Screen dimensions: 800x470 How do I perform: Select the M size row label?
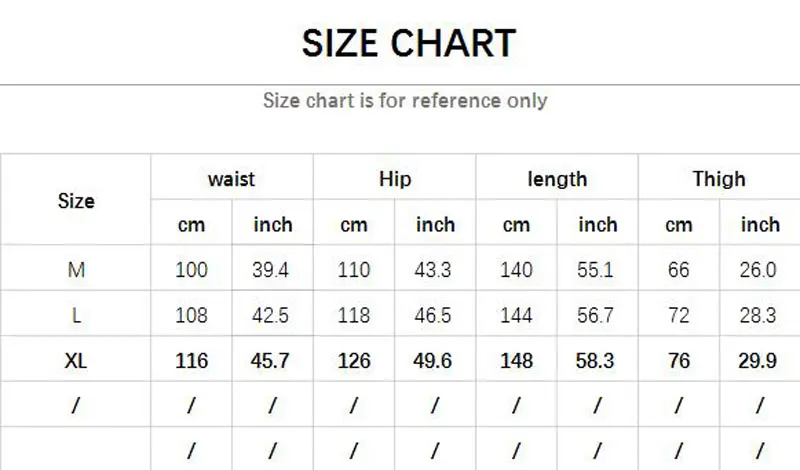(76, 269)
